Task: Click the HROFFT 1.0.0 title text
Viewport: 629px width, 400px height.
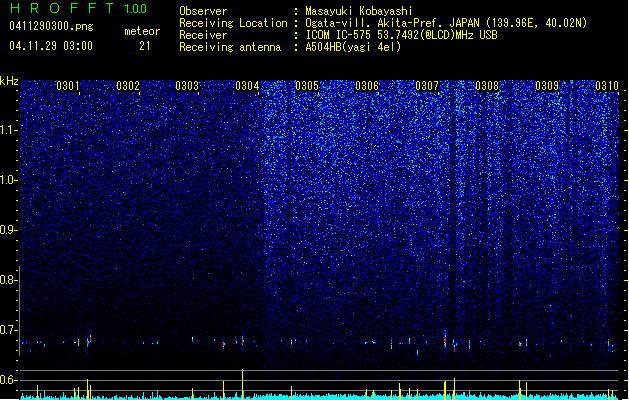Action: [79, 8]
